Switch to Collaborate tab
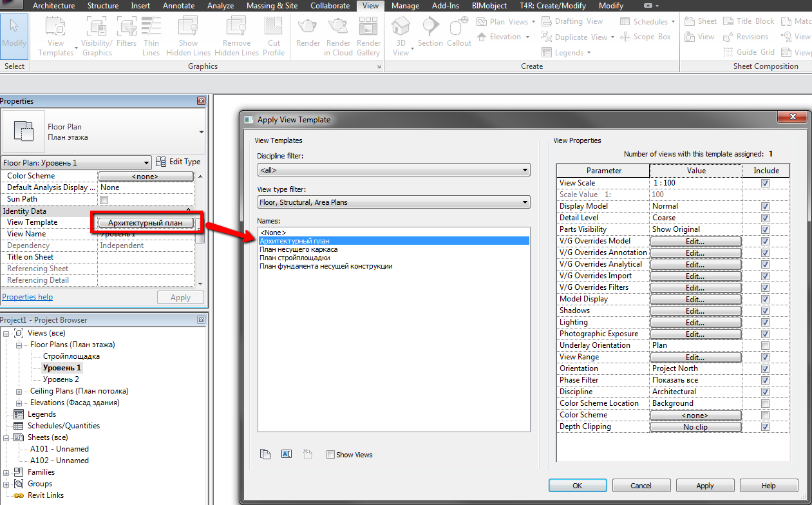The width and height of the screenshot is (812, 505). click(331, 6)
